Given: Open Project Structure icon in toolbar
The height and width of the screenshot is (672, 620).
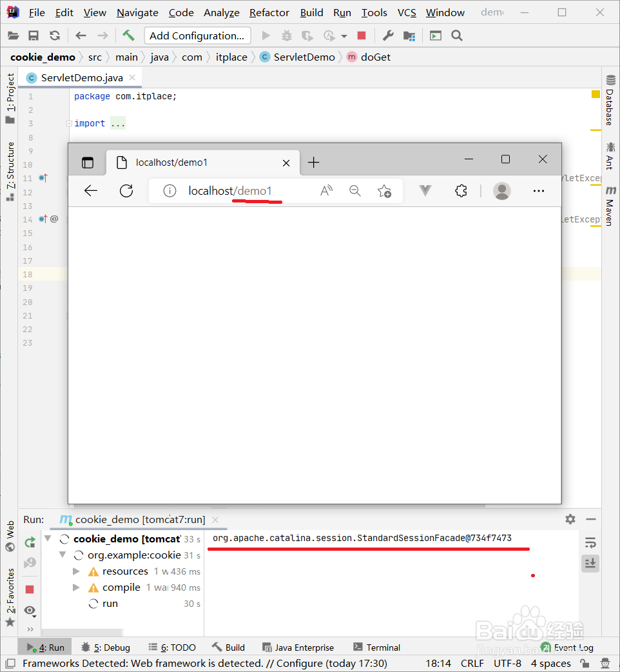Looking at the screenshot, I should [409, 36].
